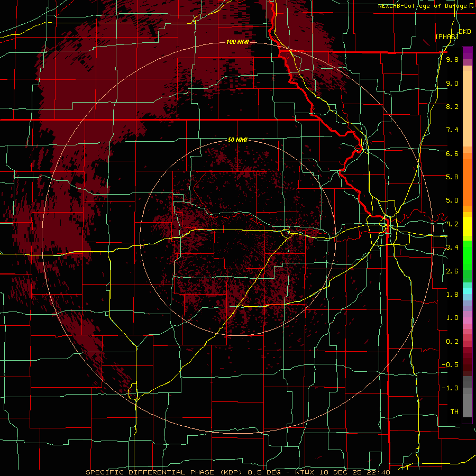Click the cyan segment of color bar
476x476 pixels.
[x=467, y=291]
